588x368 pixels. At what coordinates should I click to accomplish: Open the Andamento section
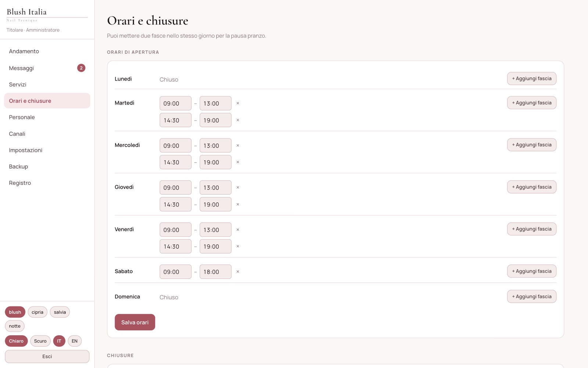click(x=47, y=51)
